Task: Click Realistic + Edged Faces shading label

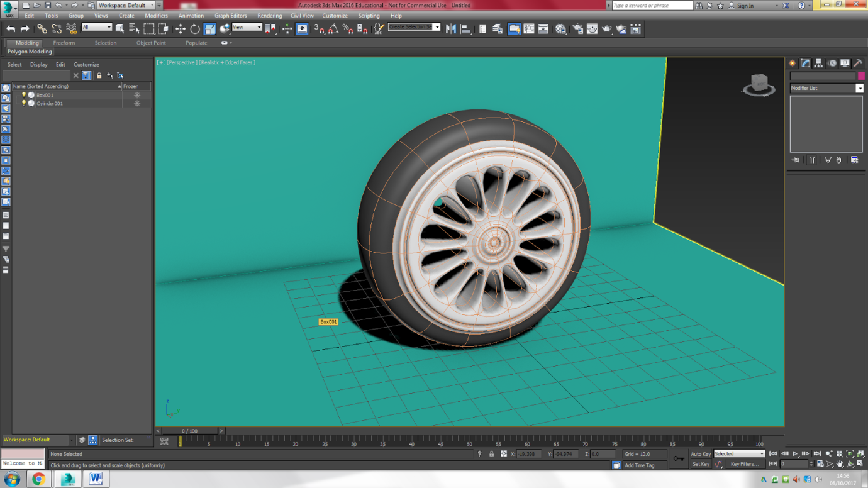Action: pyautogui.click(x=227, y=62)
